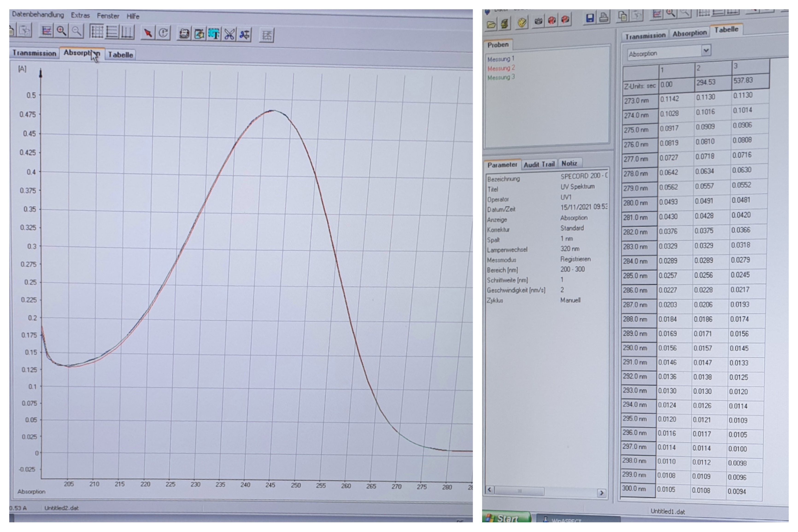Select Messung 1 in the Proben list
798x532 pixels.
[x=501, y=59]
